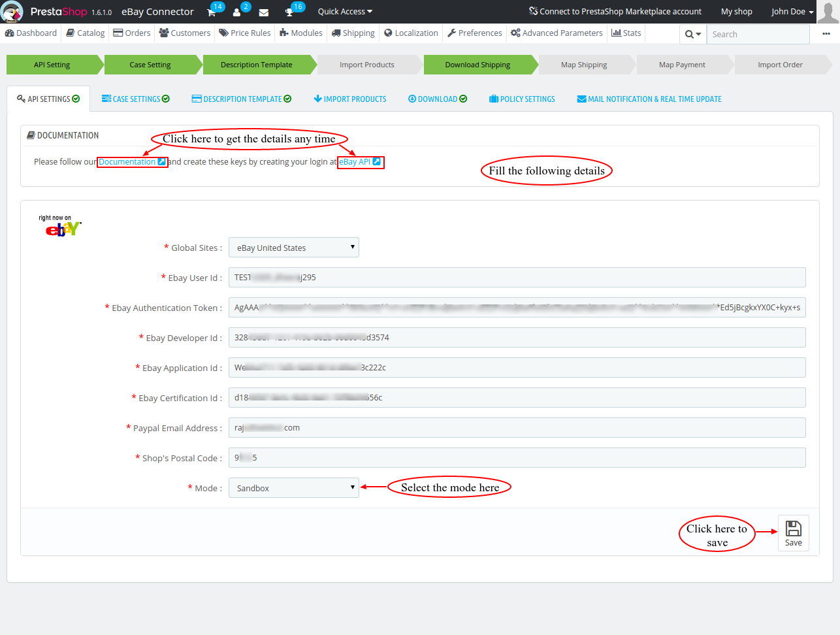
Task: Open the My shop link
Action: tap(736, 12)
